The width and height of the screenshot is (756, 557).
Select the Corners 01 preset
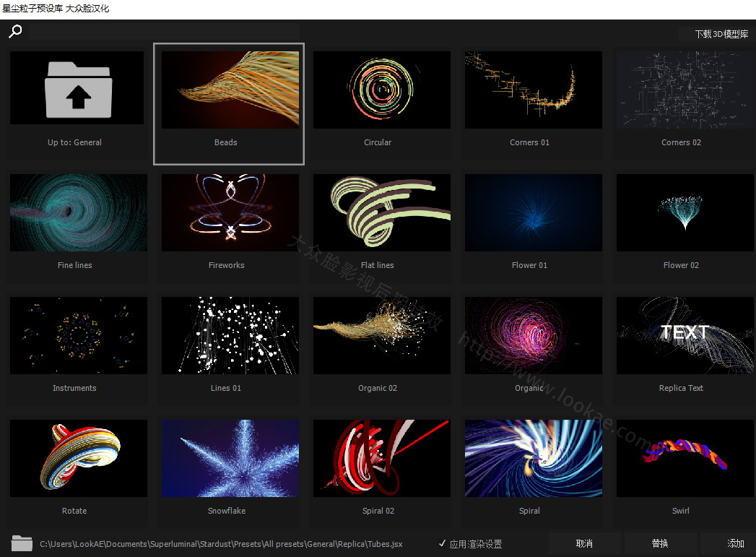tap(533, 90)
